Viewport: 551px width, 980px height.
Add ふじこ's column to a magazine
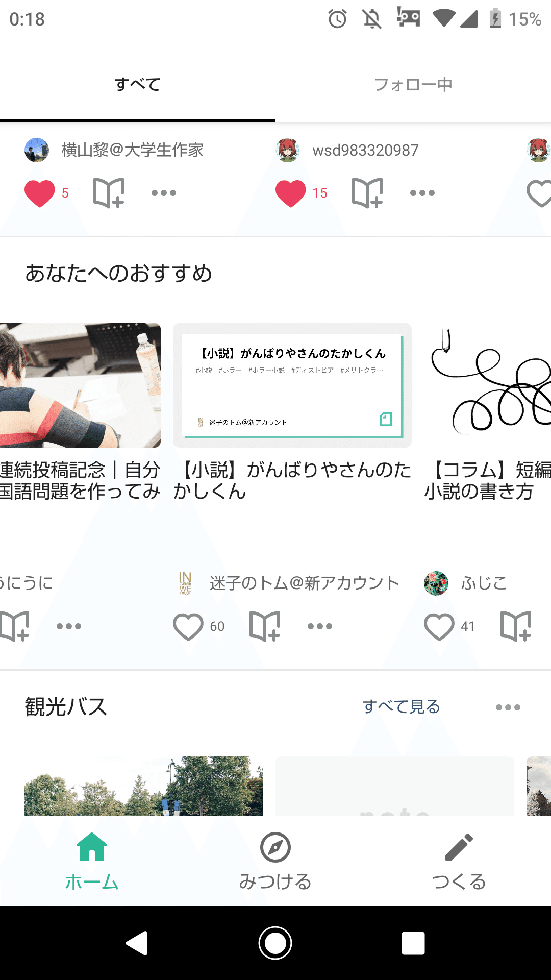[x=516, y=626]
